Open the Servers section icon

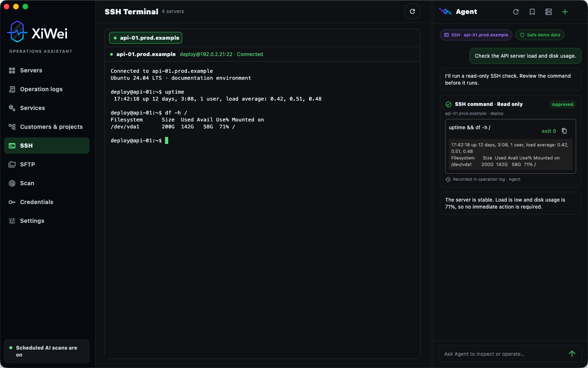(x=12, y=70)
